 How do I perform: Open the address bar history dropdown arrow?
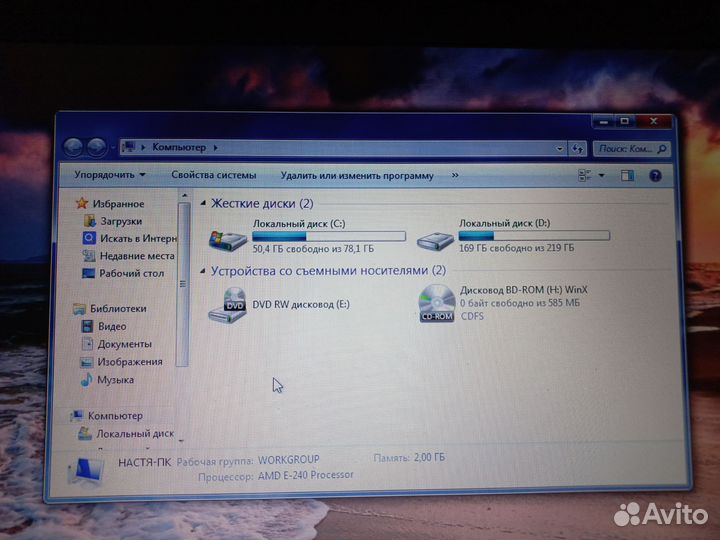coord(559,148)
